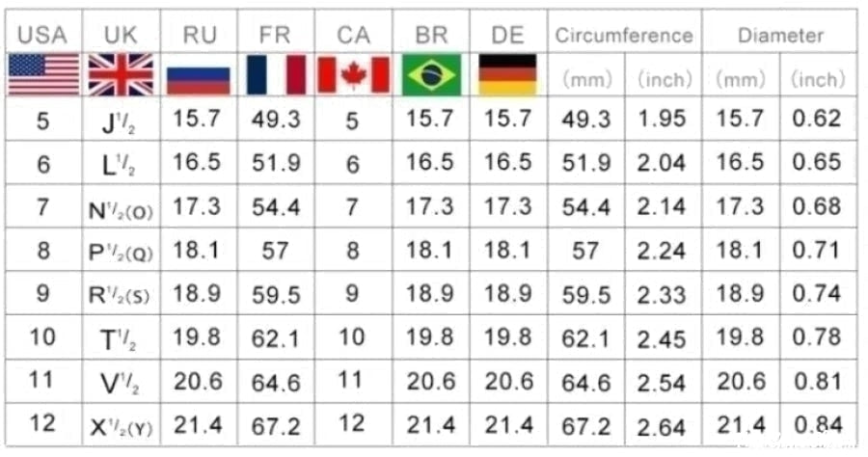The height and width of the screenshot is (457, 868).
Task: Click the United Kingdom Union Jack flag
Action: click(x=121, y=75)
